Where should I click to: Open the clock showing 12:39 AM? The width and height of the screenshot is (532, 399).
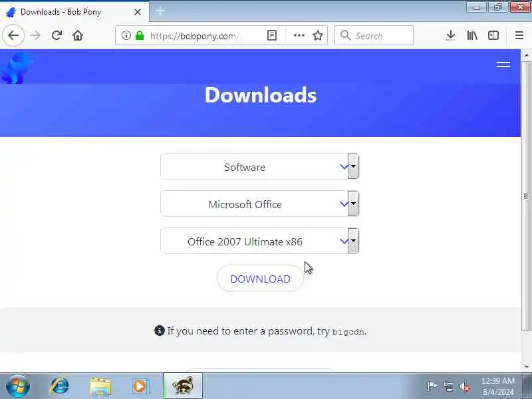(497, 386)
